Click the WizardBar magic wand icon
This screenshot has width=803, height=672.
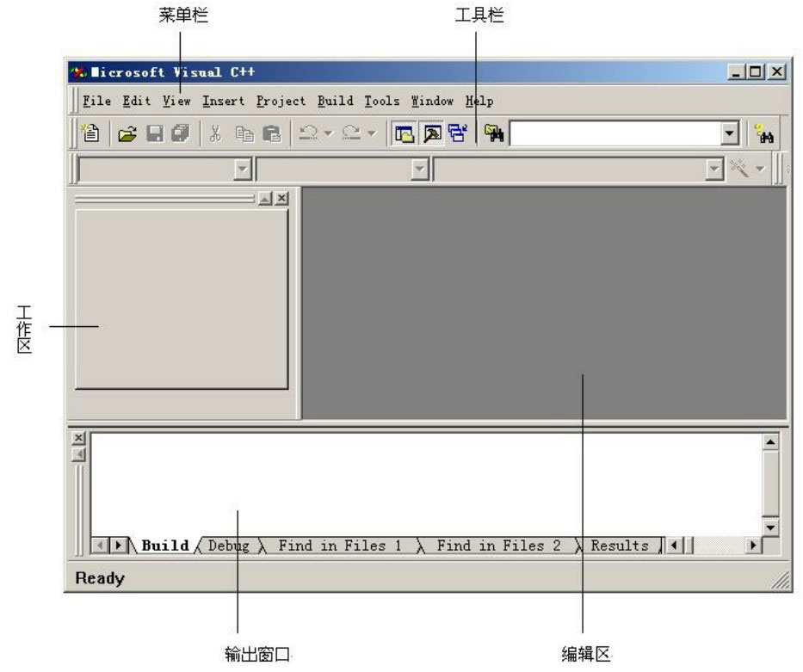click(x=739, y=168)
